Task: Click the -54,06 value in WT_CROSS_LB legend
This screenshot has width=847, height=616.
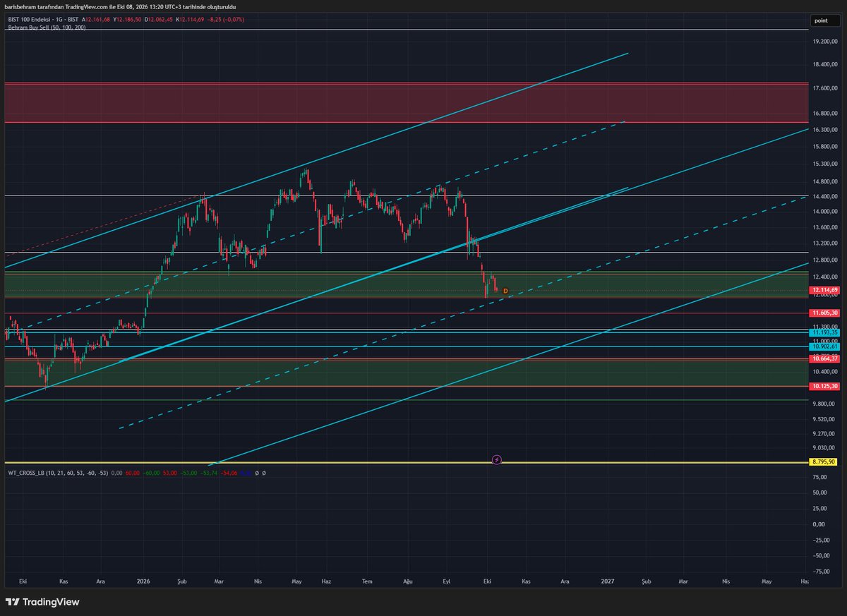Action: 229,472
